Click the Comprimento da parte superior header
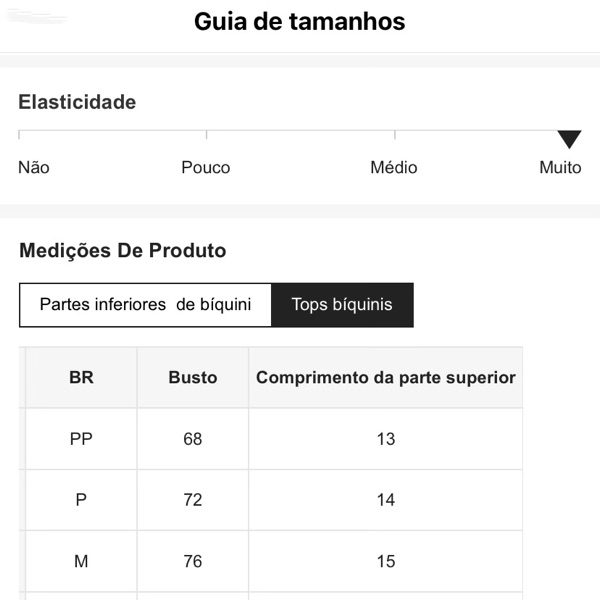Screen dimensions: 600x600 [386, 377]
